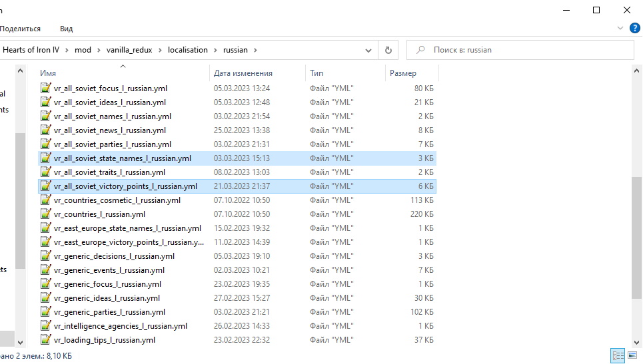Click the vr_all_soviet_traits_l_russian.yml file icon

click(46, 172)
